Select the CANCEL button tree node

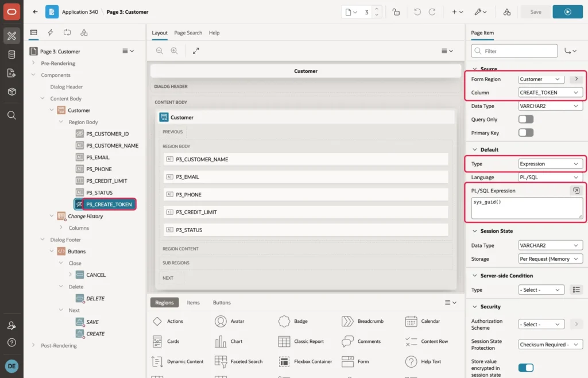[96, 275]
